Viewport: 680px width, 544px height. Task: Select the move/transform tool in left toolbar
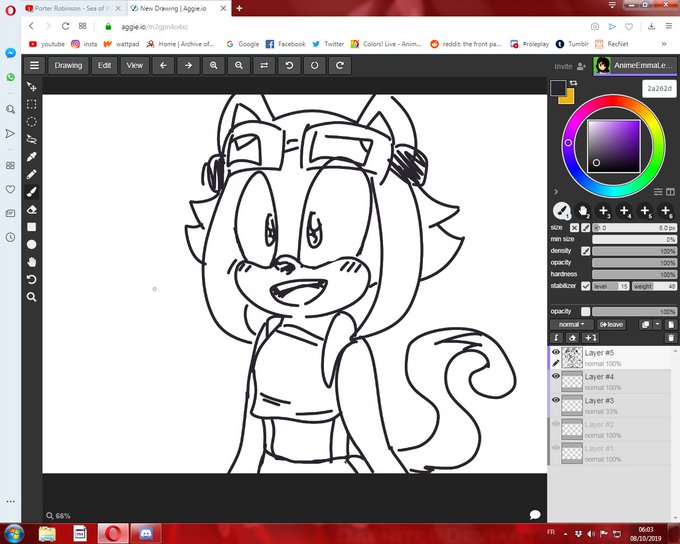[32, 87]
